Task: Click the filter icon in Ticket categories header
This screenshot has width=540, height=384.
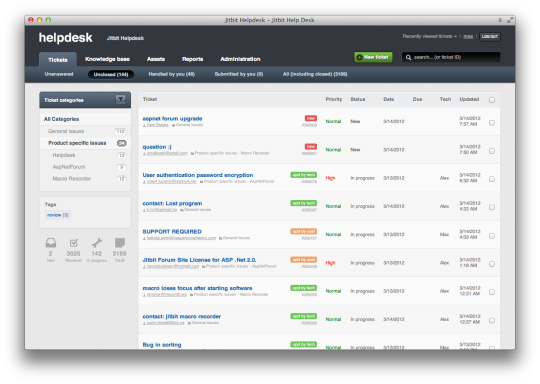Action: pos(120,100)
